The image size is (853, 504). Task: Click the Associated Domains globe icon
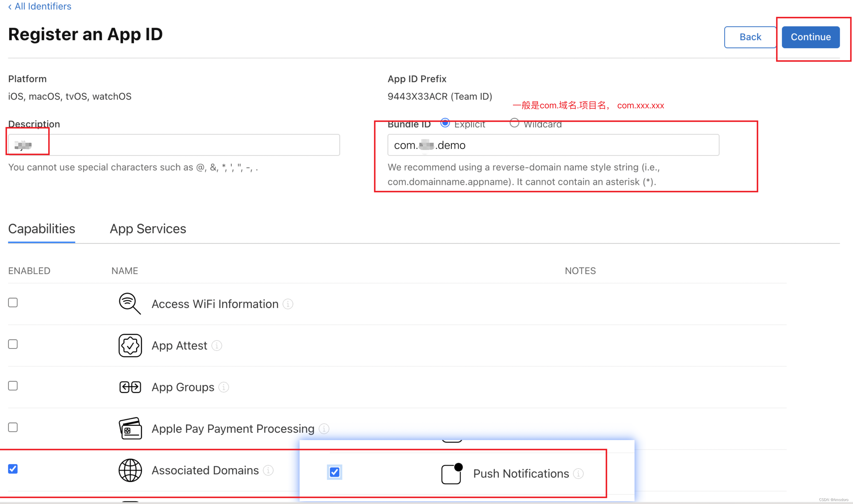[130, 470]
